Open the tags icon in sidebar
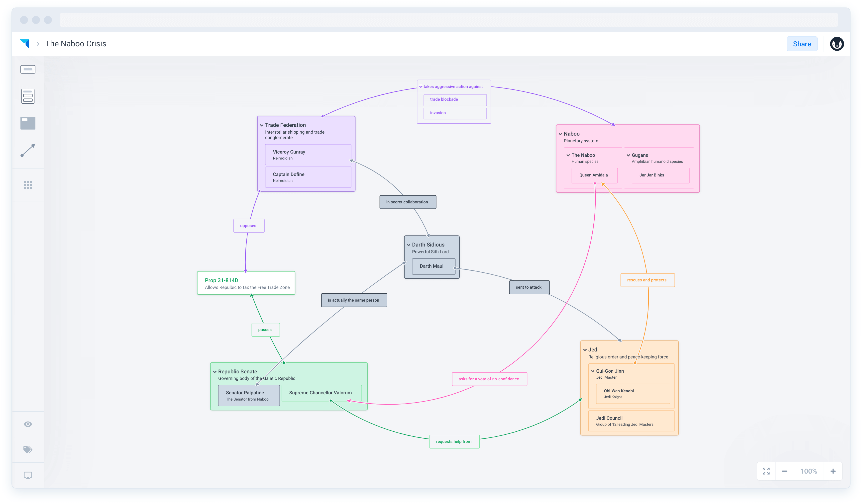Image resolution: width=862 pixels, height=504 pixels. 28,449
